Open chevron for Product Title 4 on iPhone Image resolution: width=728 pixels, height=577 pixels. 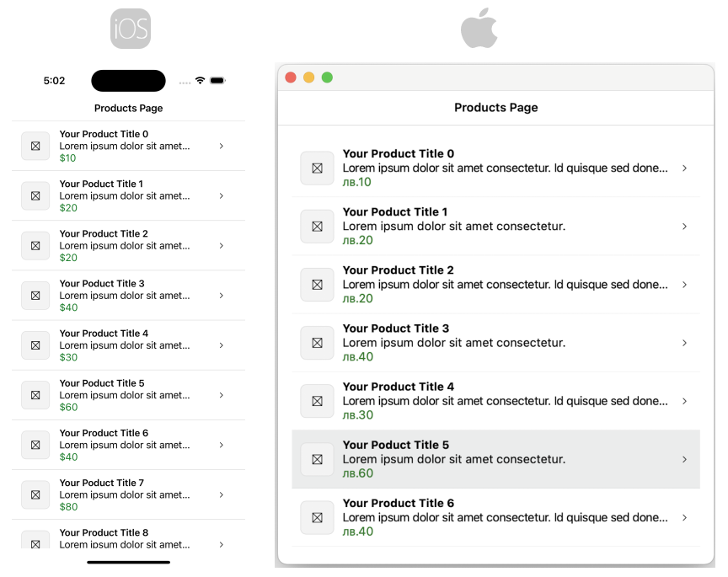point(222,345)
